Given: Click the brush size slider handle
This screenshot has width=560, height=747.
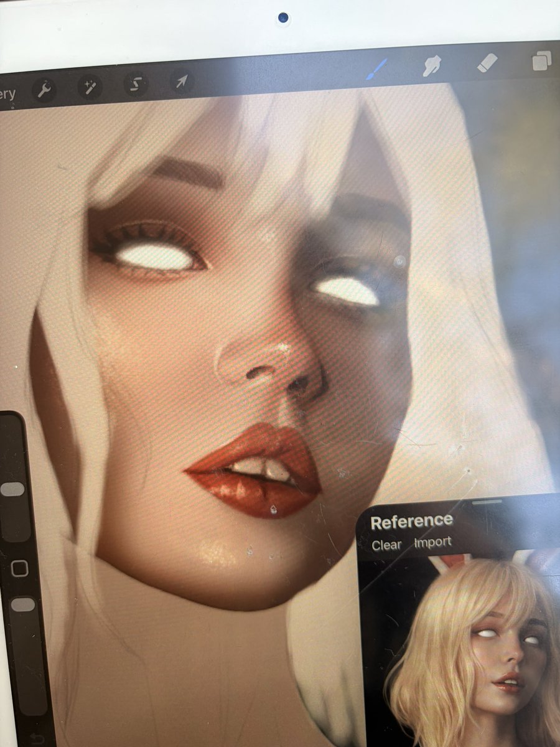Looking at the screenshot, I should point(12,489).
